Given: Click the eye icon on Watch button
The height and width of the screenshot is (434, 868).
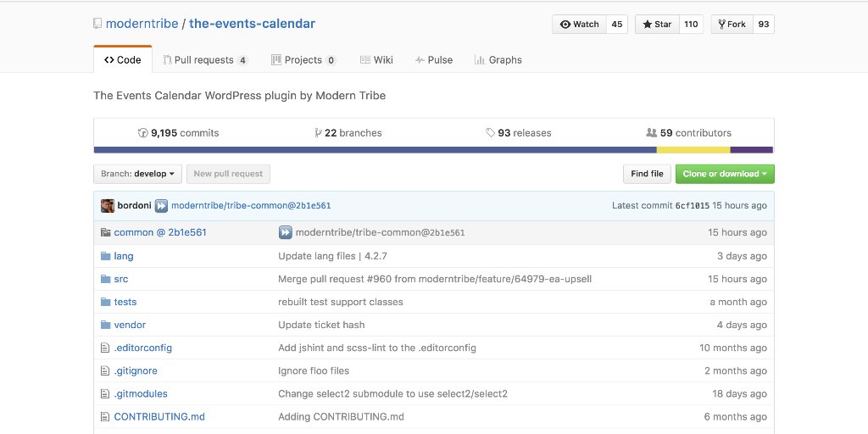Looking at the screenshot, I should 565,25.
